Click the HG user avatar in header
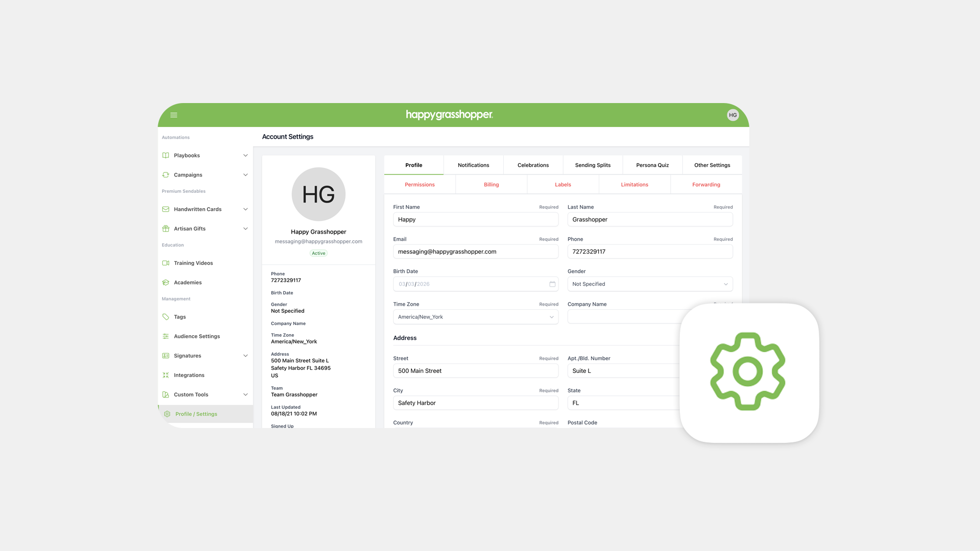The width and height of the screenshot is (980, 551). (x=732, y=115)
